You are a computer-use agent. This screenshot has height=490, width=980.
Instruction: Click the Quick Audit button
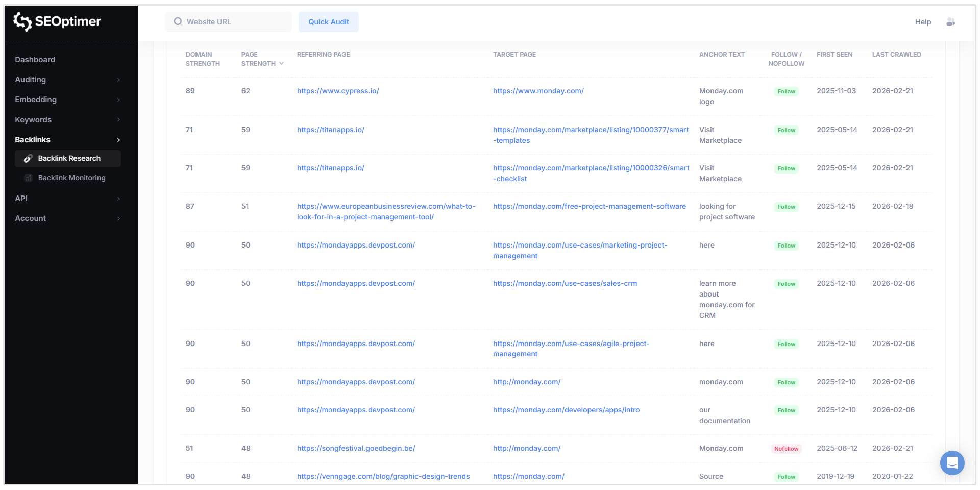tap(328, 21)
